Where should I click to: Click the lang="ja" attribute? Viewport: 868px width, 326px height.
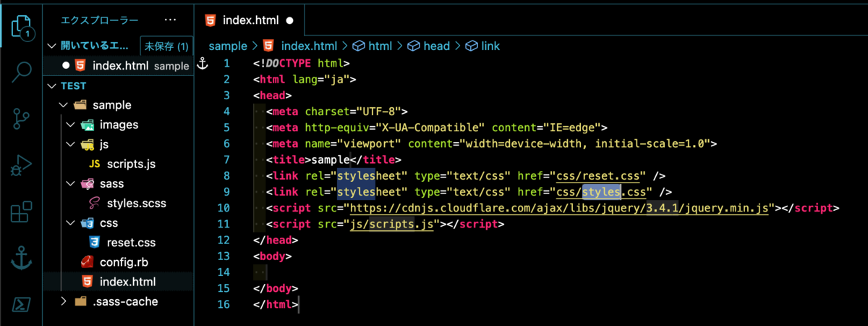(320, 80)
